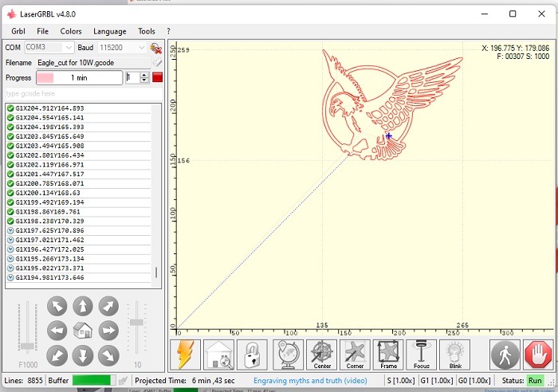The image size is (558, 392).
Task: Click the Focus laser button
Action: pyautogui.click(x=422, y=355)
